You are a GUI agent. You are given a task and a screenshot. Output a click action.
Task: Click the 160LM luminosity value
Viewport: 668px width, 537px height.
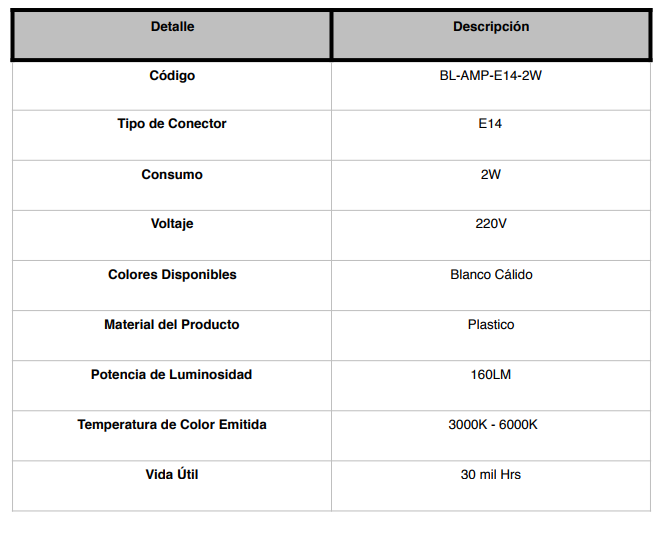491,374
